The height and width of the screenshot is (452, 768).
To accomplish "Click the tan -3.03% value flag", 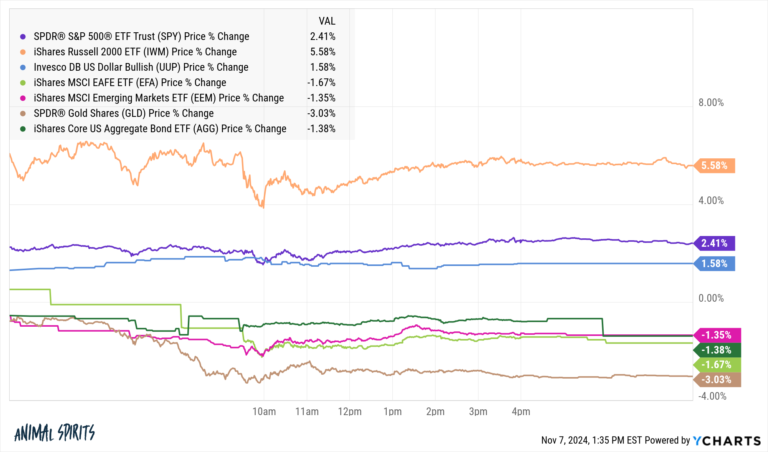I will pyautogui.click(x=717, y=380).
